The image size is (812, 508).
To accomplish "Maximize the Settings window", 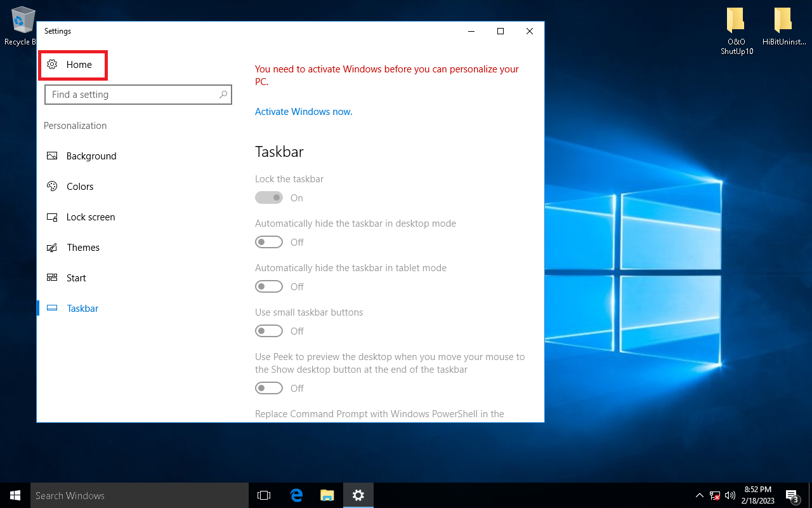I will 501,31.
